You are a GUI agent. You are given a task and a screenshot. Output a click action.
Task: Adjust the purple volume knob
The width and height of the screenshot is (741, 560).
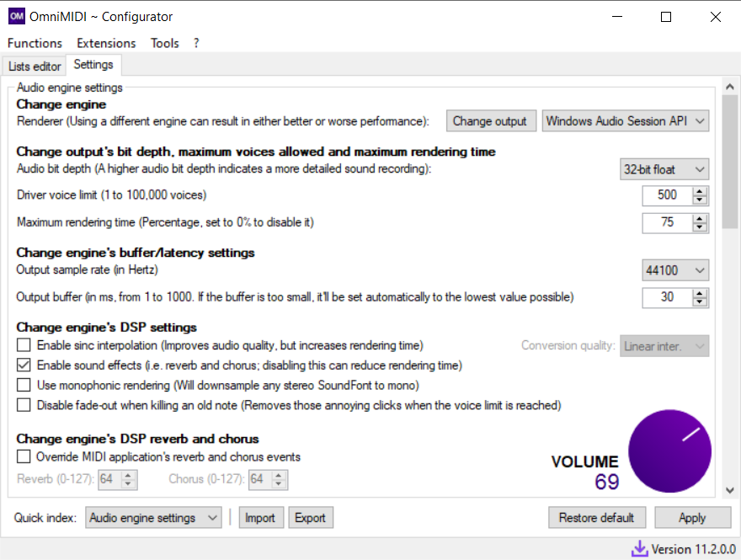(669, 451)
